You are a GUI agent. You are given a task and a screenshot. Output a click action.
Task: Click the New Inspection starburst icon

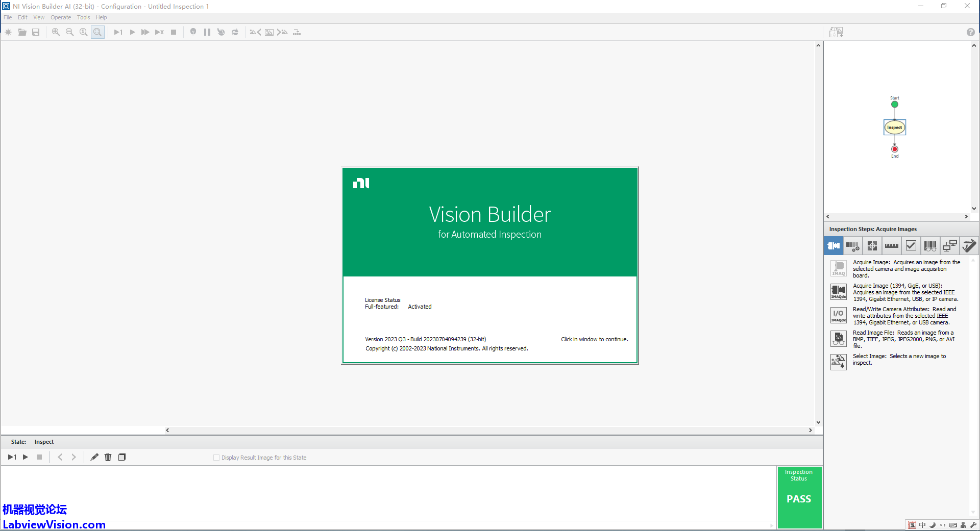tap(8, 32)
